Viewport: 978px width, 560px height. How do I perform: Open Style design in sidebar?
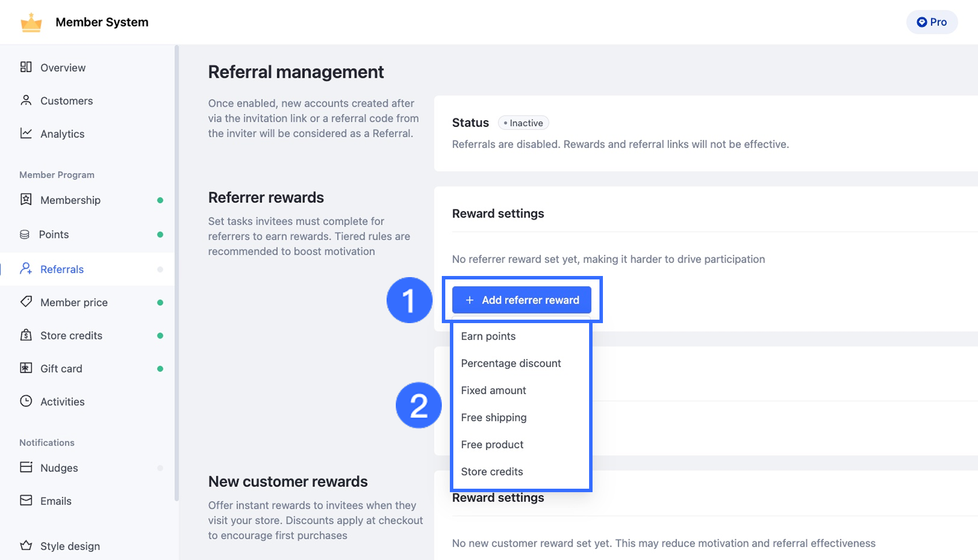coord(70,546)
